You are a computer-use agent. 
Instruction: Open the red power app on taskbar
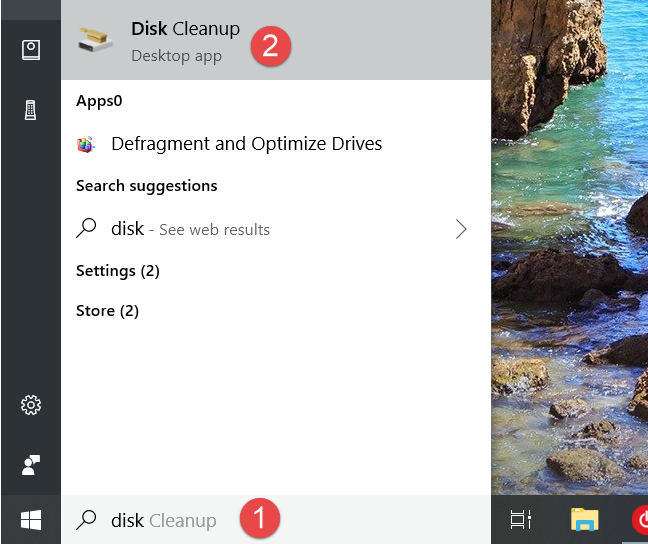[640, 520]
